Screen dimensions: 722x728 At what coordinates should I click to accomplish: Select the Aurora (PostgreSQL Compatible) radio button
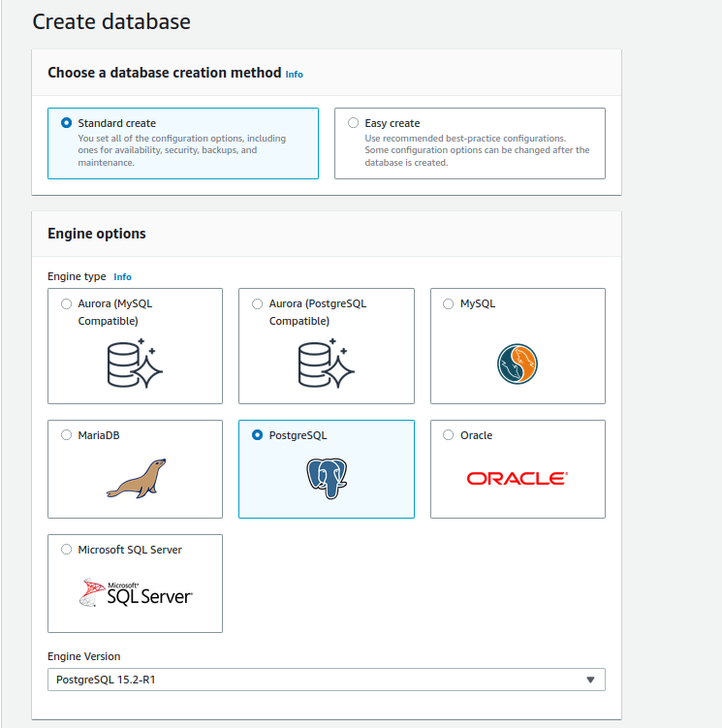(x=257, y=303)
